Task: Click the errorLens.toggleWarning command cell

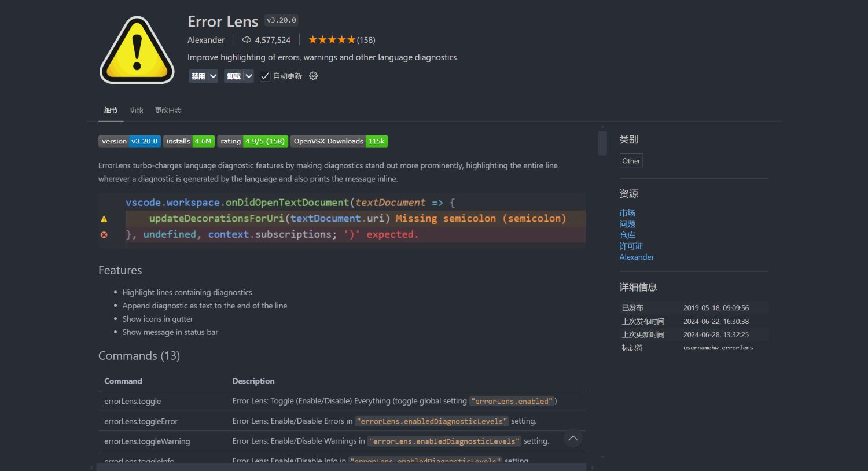Action: [147, 441]
